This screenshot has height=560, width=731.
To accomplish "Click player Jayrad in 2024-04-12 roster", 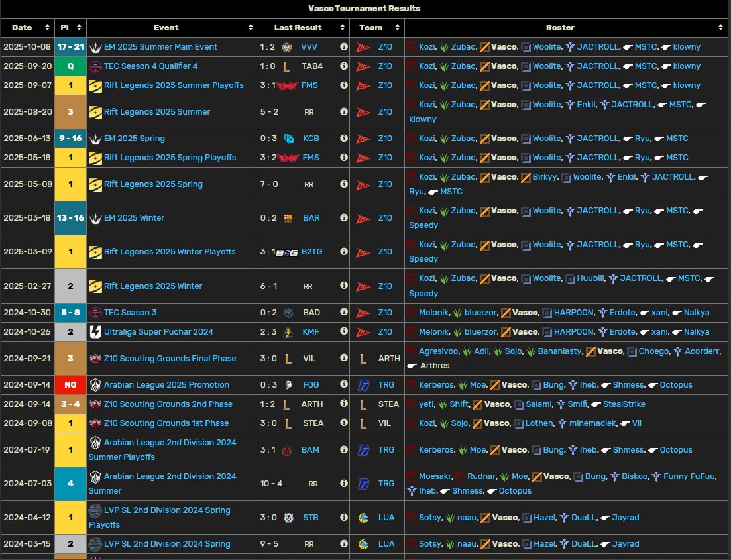I will (625, 517).
